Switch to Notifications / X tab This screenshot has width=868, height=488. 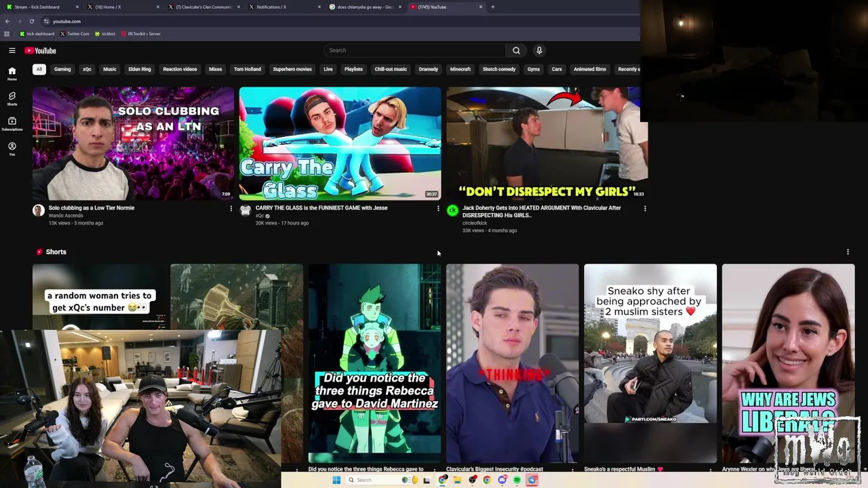[283, 7]
